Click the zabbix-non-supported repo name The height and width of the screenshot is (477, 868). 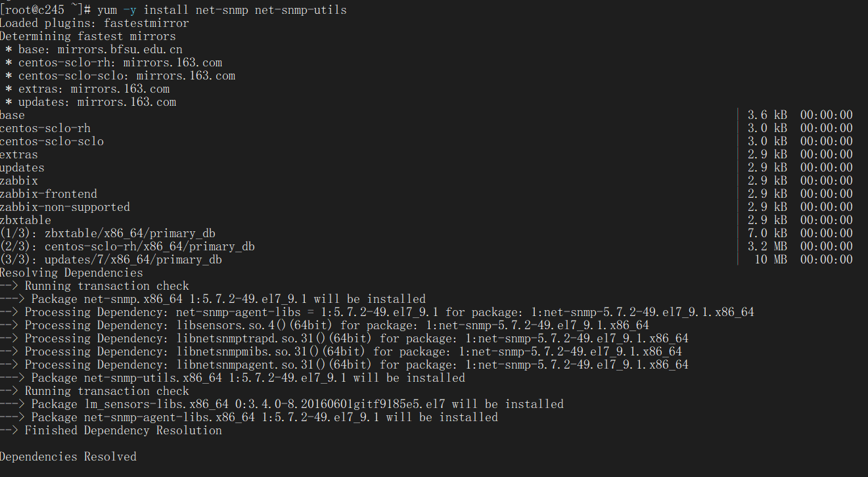[65, 207]
